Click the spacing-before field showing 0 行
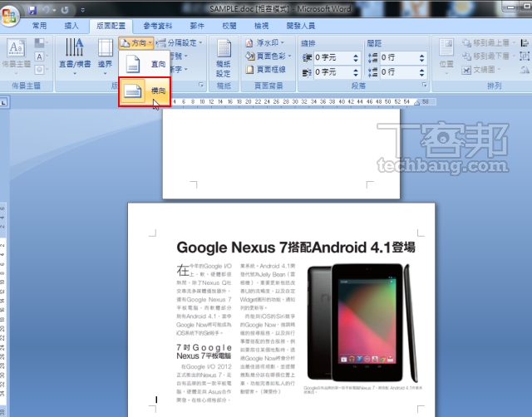This screenshot has width=532, height=417. click(x=398, y=57)
